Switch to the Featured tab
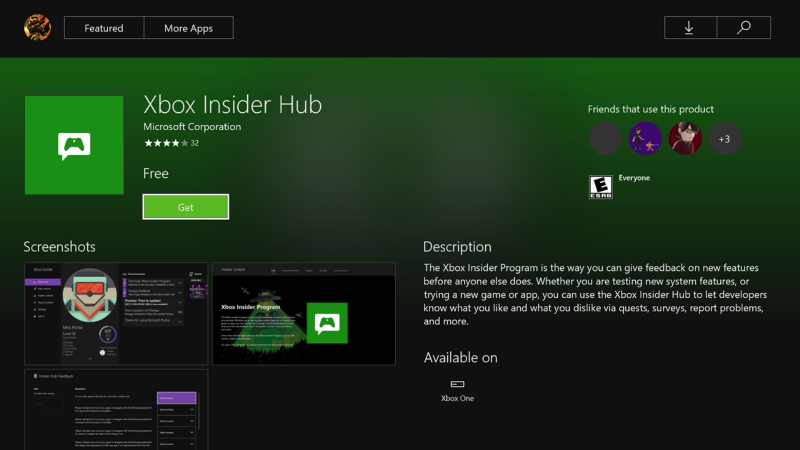Image resolution: width=800 pixels, height=450 pixels. pyautogui.click(x=104, y=28)
